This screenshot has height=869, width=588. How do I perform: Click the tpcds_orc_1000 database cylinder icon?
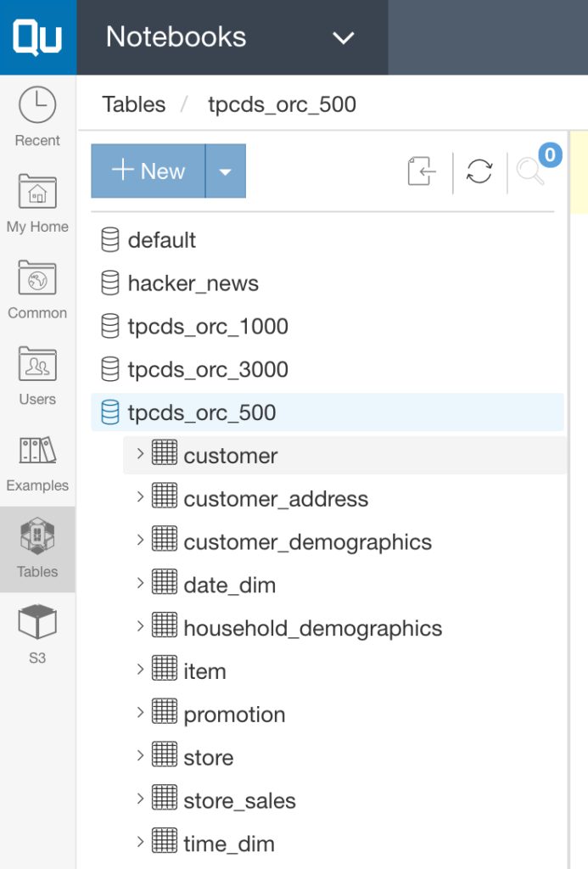[109, 327]
